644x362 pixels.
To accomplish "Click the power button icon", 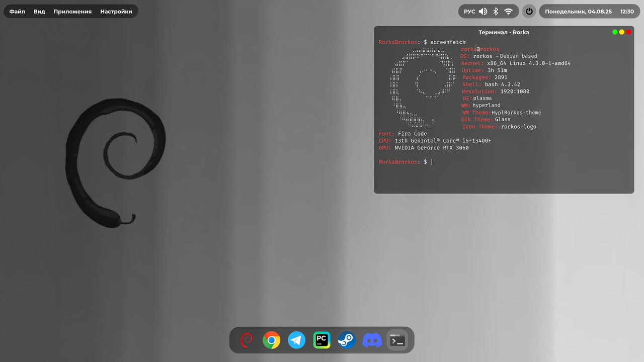I will (x=529, y=12).
